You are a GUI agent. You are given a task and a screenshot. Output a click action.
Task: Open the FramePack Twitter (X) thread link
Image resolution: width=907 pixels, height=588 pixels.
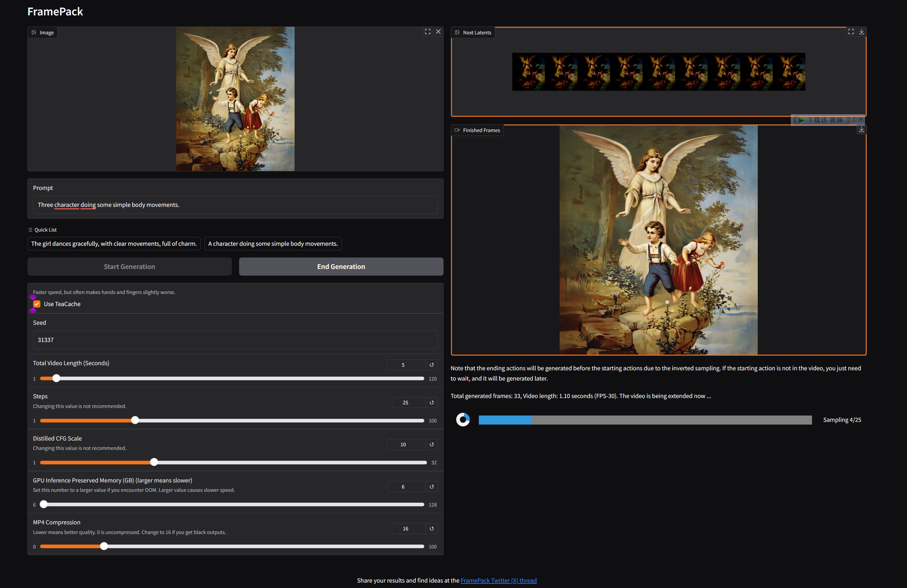tap(498, 580)
